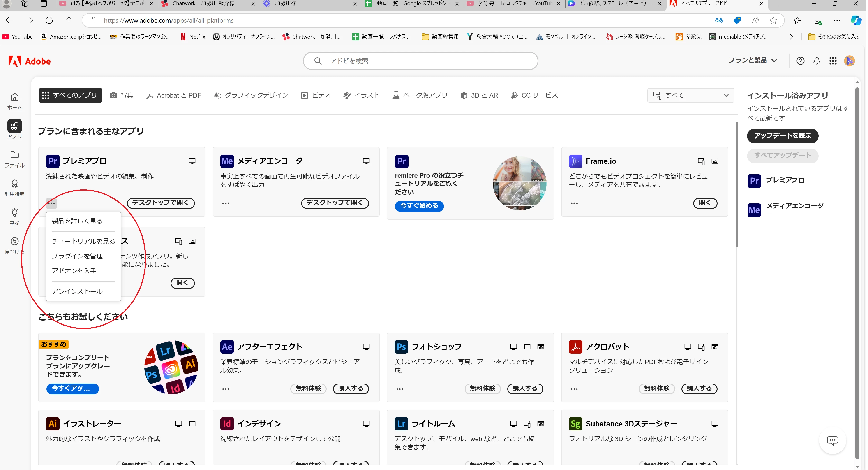Open Media Encoder's three-dot more menu
The width and height of the screenshot is (868, 470).
(x=226, y=203)
